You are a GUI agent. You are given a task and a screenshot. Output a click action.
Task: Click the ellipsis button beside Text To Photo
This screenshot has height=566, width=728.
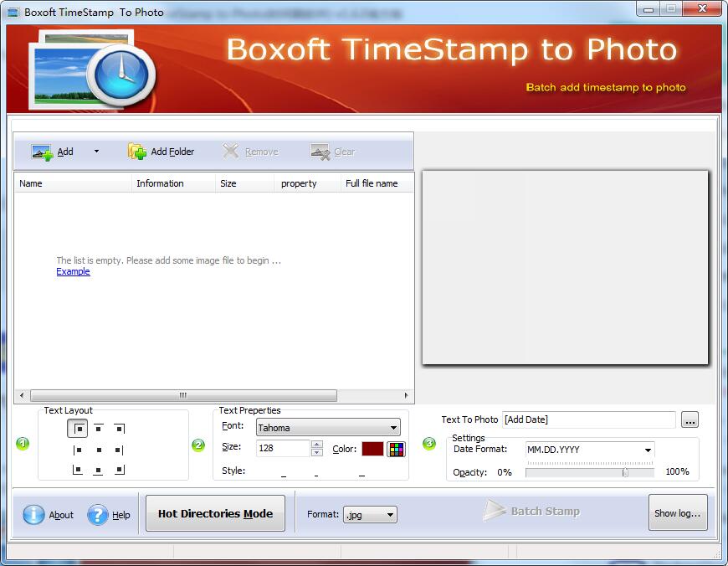tap(690, 419)
